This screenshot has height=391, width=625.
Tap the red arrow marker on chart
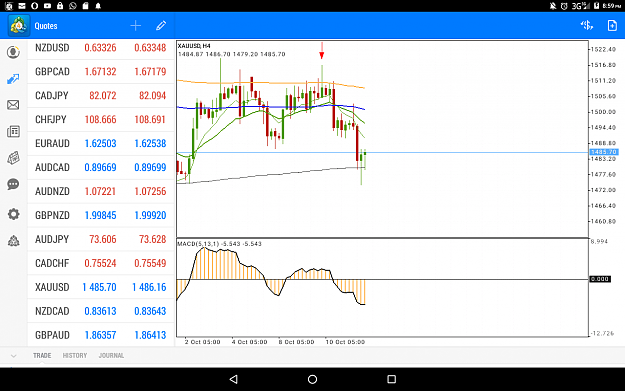pyautogui.click(x=321, y=51)
